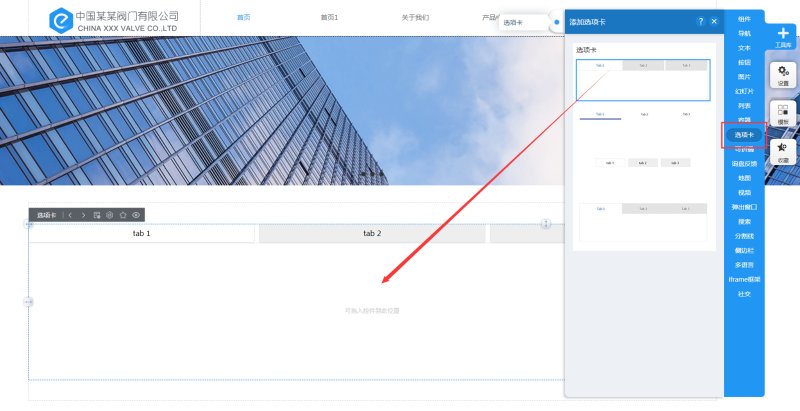
Task: Click the next arrow in 选项卡 toolbar
Action: pos(83,215)
